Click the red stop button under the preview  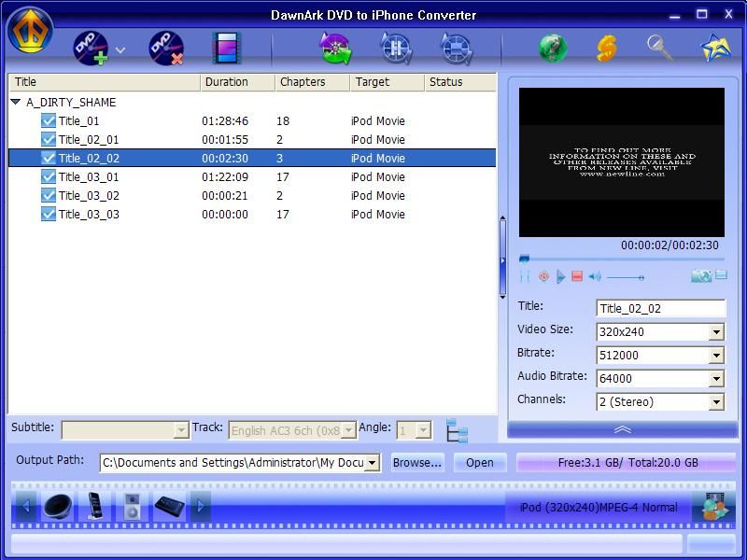point(577,276)
